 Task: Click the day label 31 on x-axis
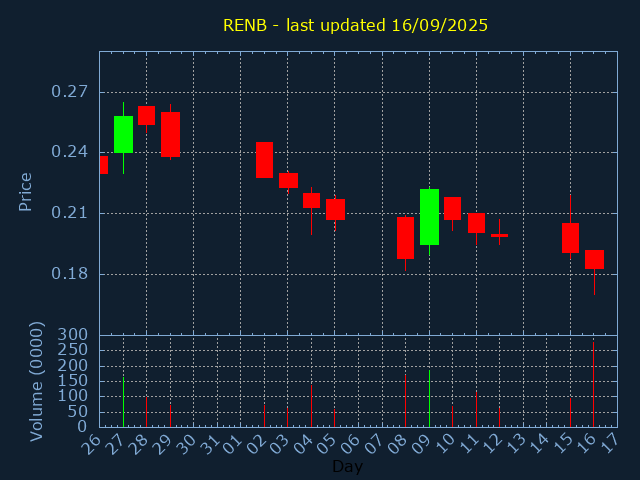coord(209,444)
